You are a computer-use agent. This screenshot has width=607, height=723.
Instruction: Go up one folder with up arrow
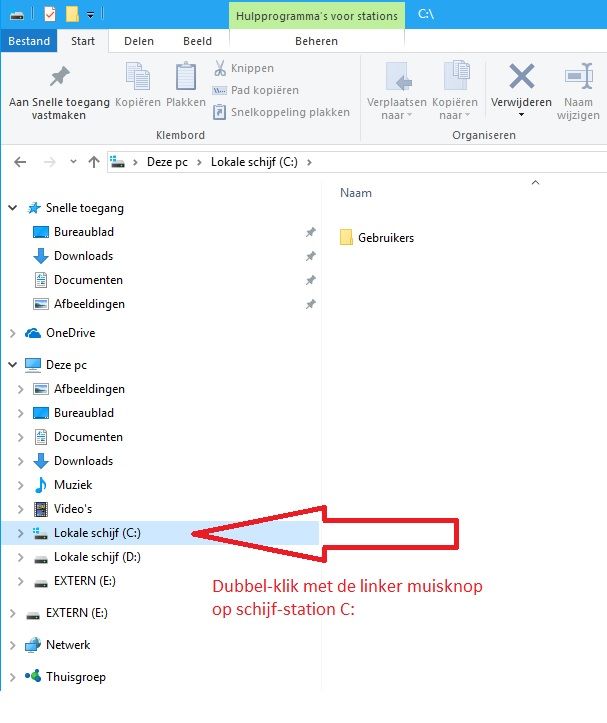point(94,162)
